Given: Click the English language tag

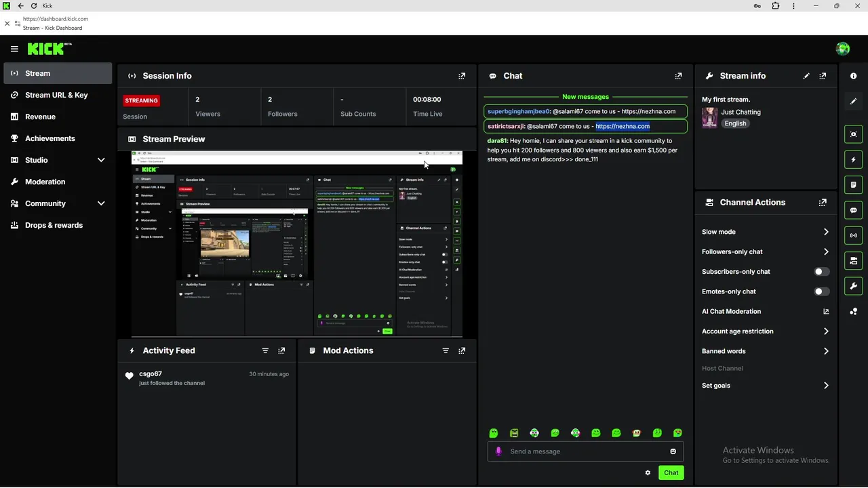Looking at the screenshot, I should [735, 123].
